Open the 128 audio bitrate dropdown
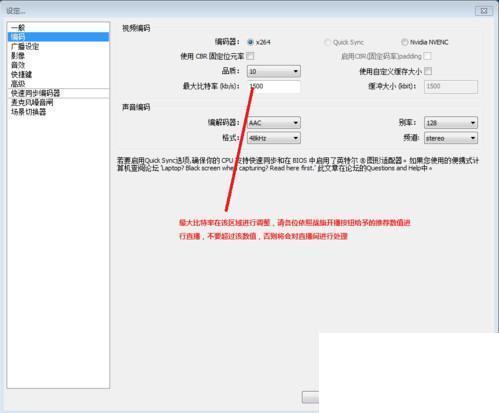Image resolution: width=499 pixels, height=413 pixels. click(451, 123)
